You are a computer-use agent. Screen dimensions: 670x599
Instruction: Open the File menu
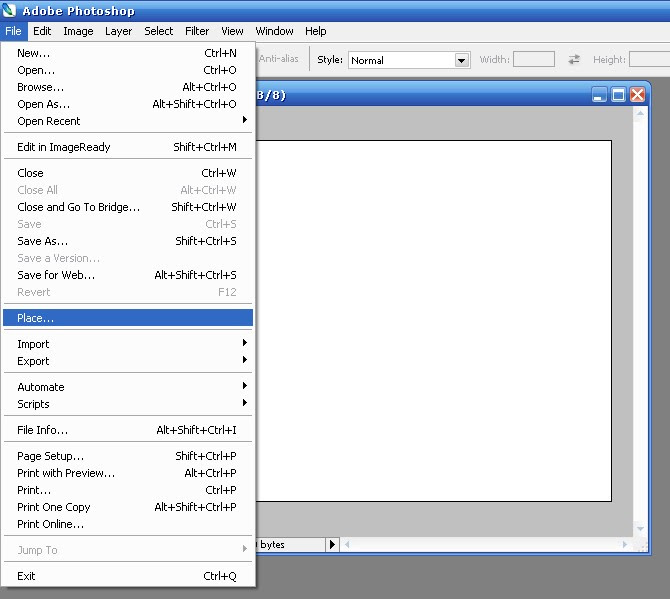pos(13,31)
